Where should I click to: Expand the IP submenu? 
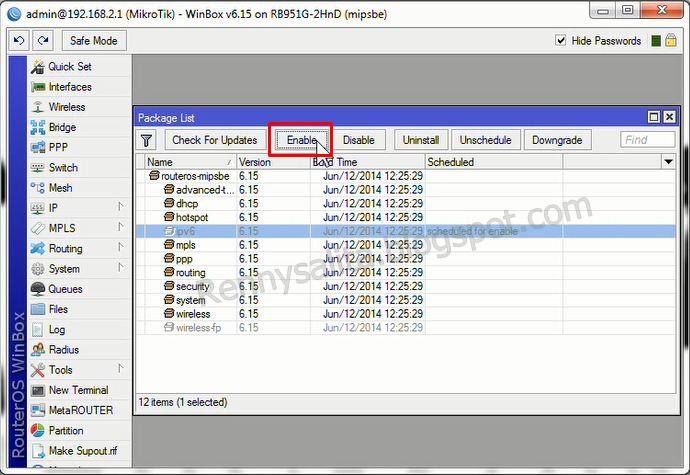[120, 206]
